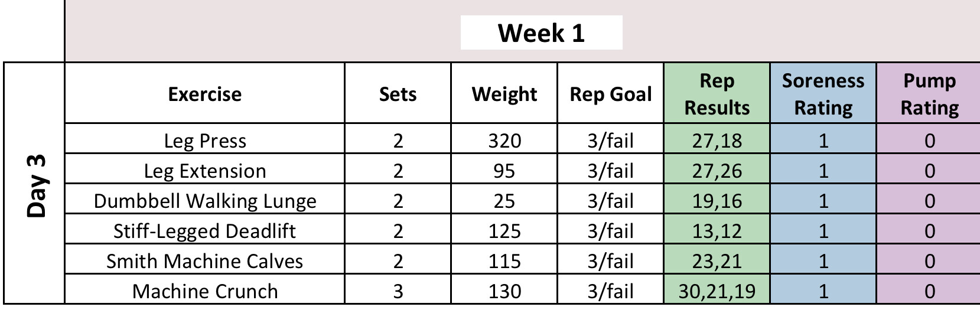Select the Week 1 title cell
The image size is (980, 310).
pos(541,33)
